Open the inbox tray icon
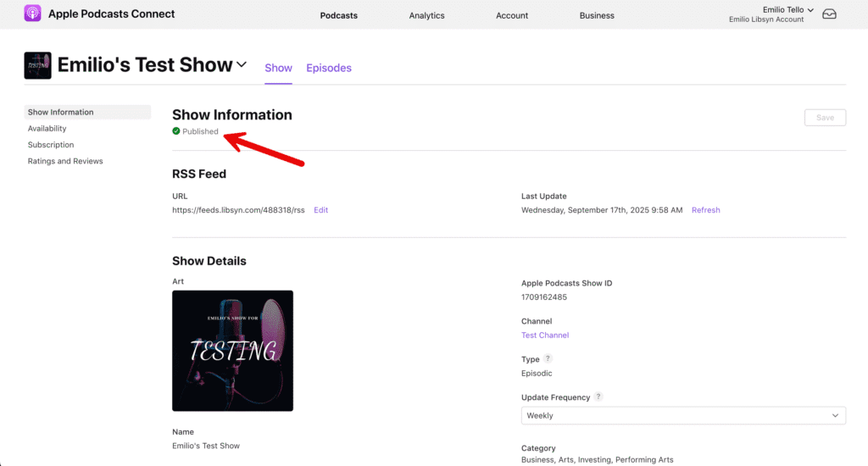868x466 pixels. point(829,14)
